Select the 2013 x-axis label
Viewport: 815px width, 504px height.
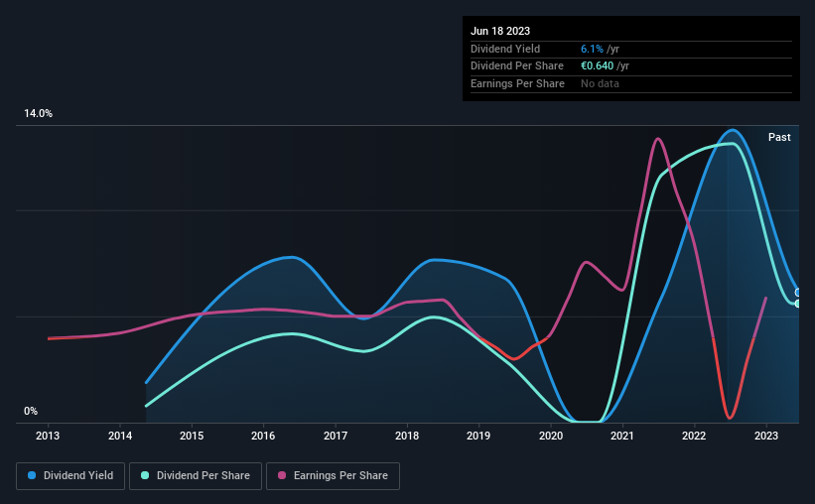(48, 436)
